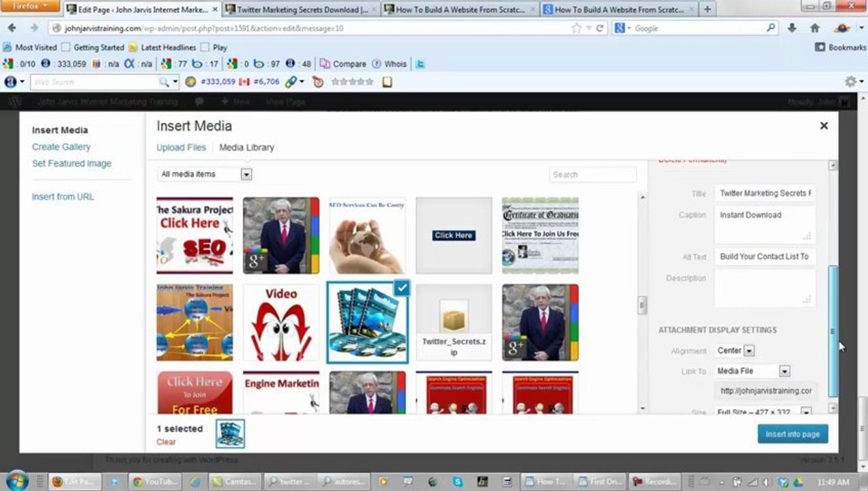868x491 pixels.
Task: Select the Click Here button thumbnail
Action: (x=454, y=235)
